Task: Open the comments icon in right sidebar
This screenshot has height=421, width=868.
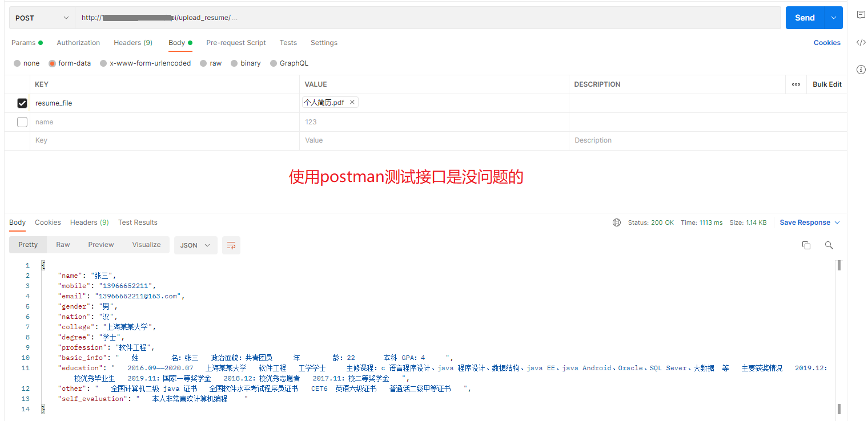Action: (861, 15)
